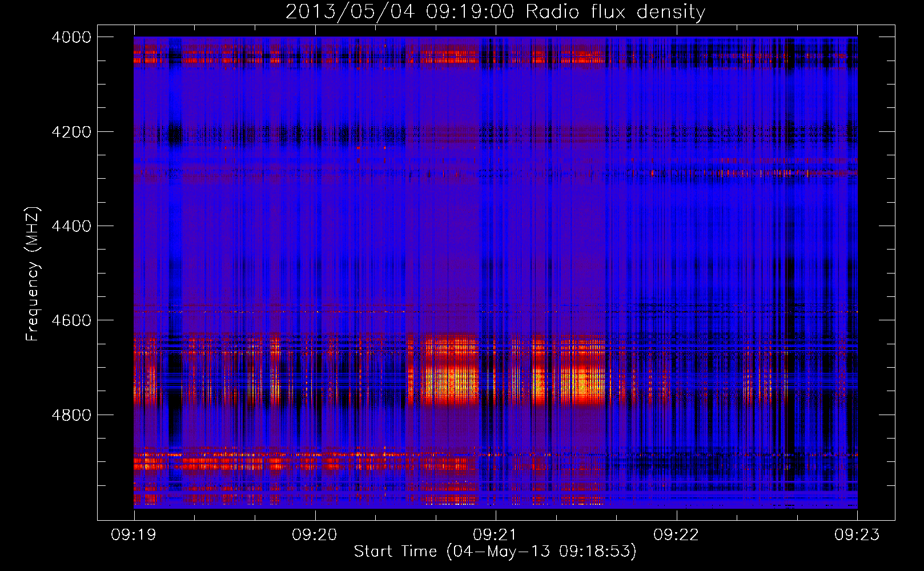Click the 09:22 time tick label

coord(676,535)
